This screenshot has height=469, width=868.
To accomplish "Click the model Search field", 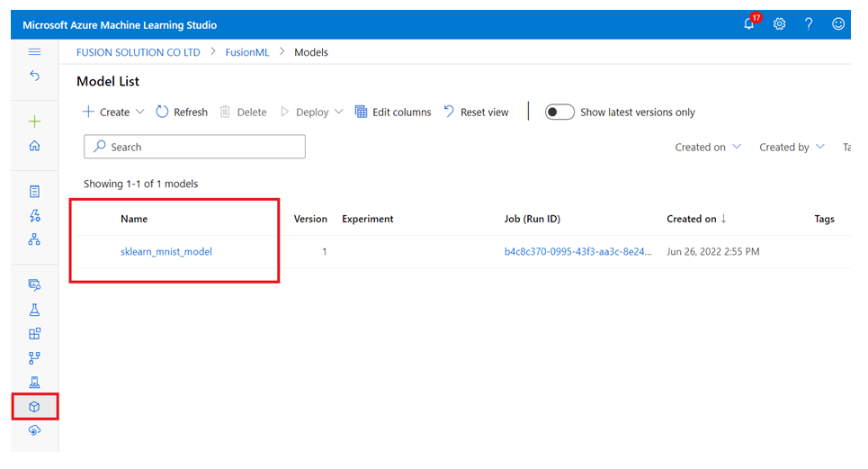I will pos(194,147).
